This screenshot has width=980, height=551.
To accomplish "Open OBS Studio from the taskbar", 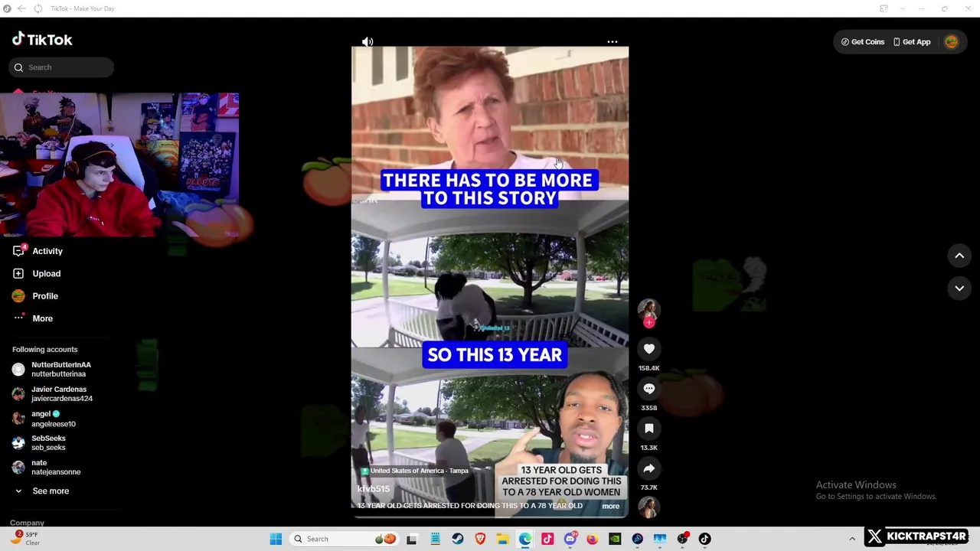I will point(682,539).
